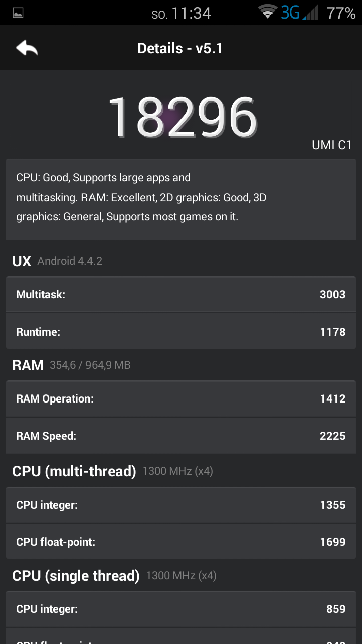Tap the Wi-Fi signal icon
The width and height of the screenshot is (362, 644).
(x=267, y=12)
